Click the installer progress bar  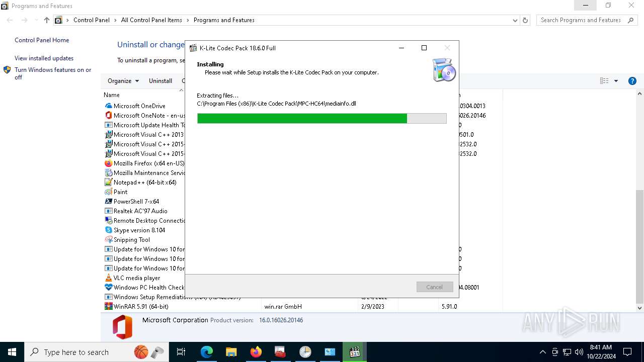[322, 118]
